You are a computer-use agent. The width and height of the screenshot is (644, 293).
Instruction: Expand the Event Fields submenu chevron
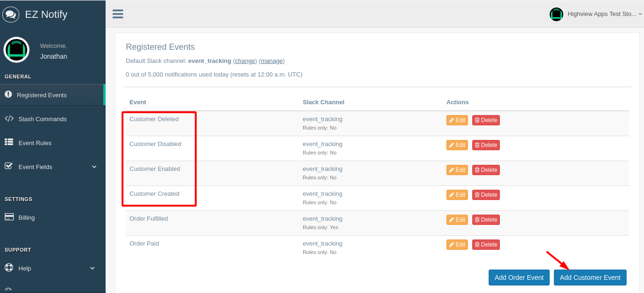[x=94, y=167]
